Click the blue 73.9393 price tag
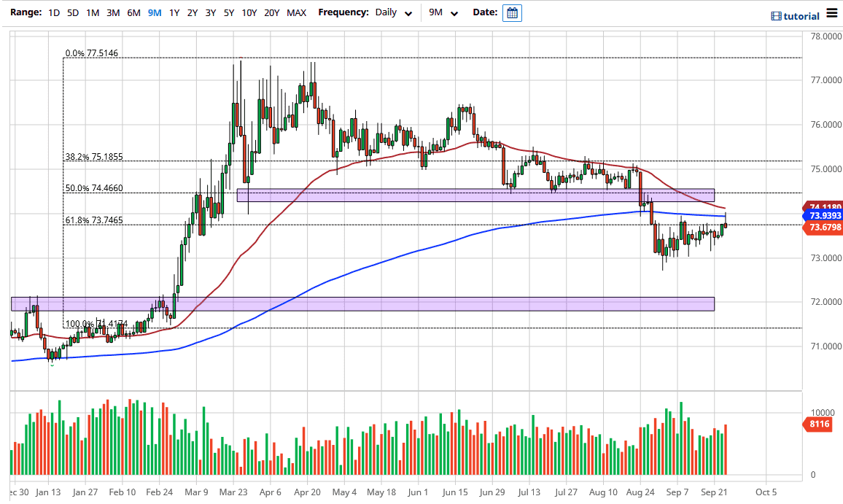Screen dimensions: 843x504 click(x=823, y=217)
